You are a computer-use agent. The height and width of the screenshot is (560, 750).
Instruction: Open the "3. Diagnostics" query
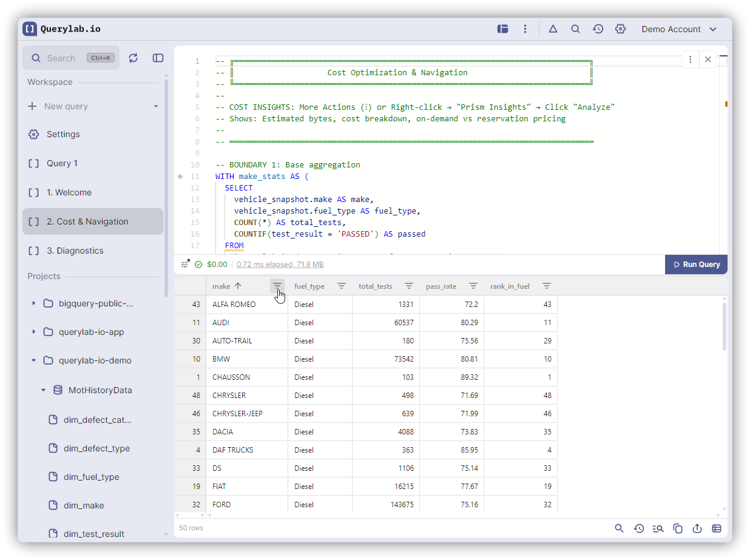[x=75, y=251]
